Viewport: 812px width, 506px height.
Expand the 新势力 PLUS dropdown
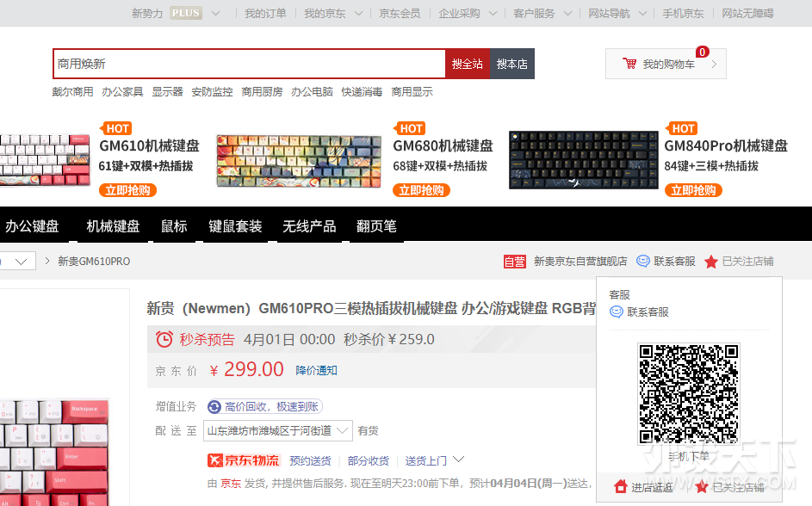click(x=215, y=14)
